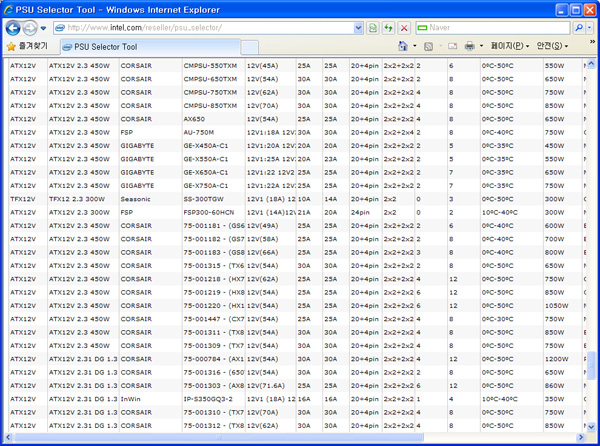Expand the Home button dropdown arrow

(415, 46)
